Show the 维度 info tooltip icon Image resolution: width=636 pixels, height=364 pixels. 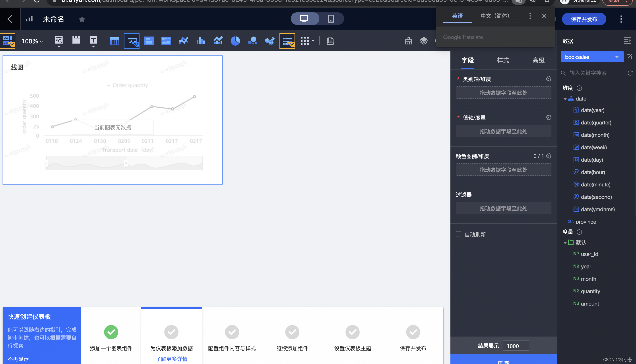579,88
